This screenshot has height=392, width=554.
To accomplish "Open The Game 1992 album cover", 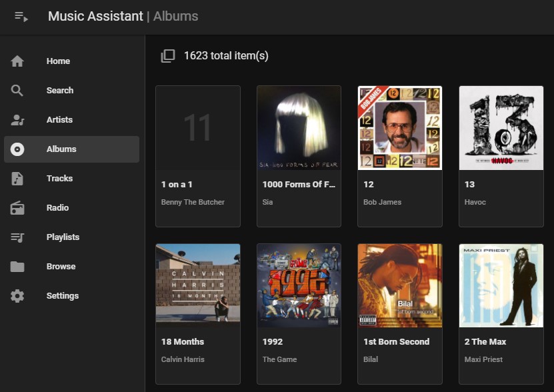I will pos(299,285).
